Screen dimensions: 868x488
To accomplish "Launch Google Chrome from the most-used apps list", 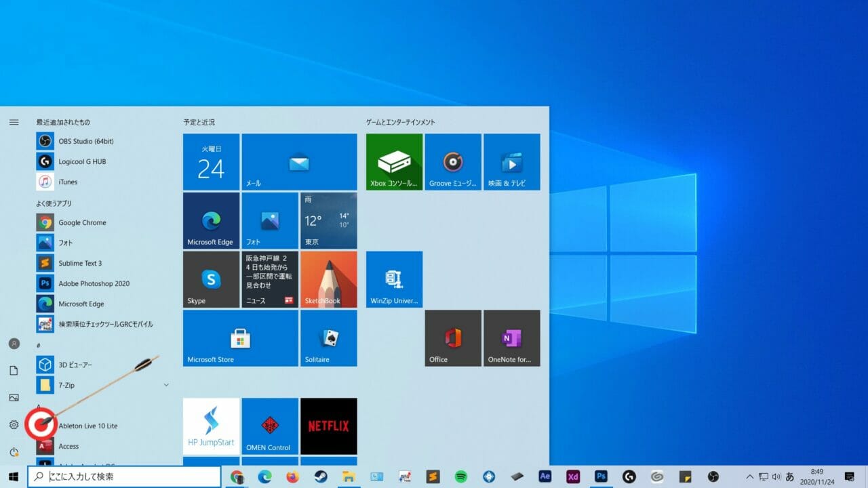I will click(102, 222).
